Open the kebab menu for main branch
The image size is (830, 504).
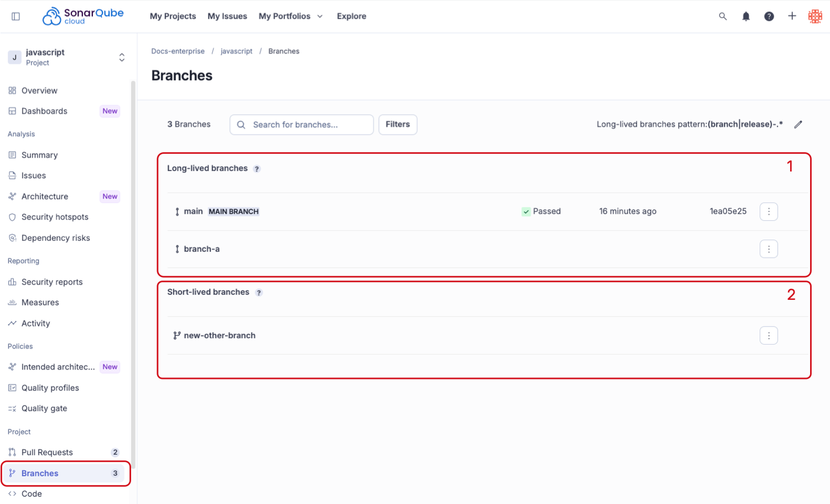pos(769,211)
